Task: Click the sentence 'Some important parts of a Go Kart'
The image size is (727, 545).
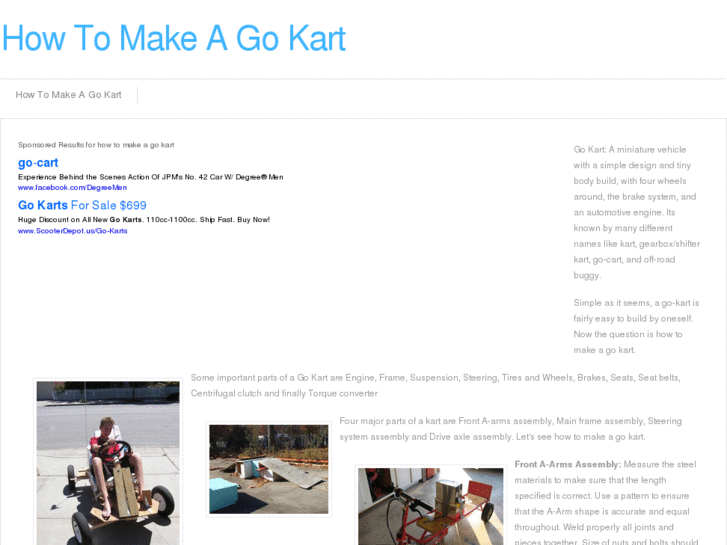Action: tap(435, 385)
